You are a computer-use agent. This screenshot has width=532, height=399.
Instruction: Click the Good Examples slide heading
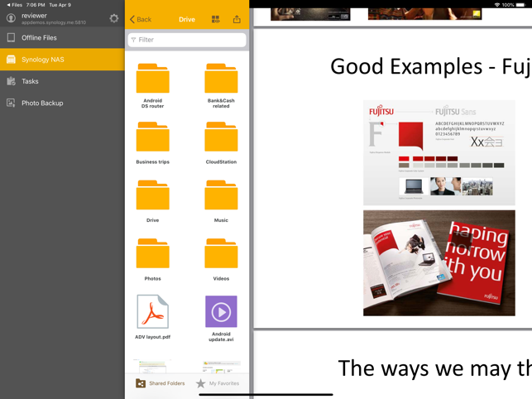point(431,66)
